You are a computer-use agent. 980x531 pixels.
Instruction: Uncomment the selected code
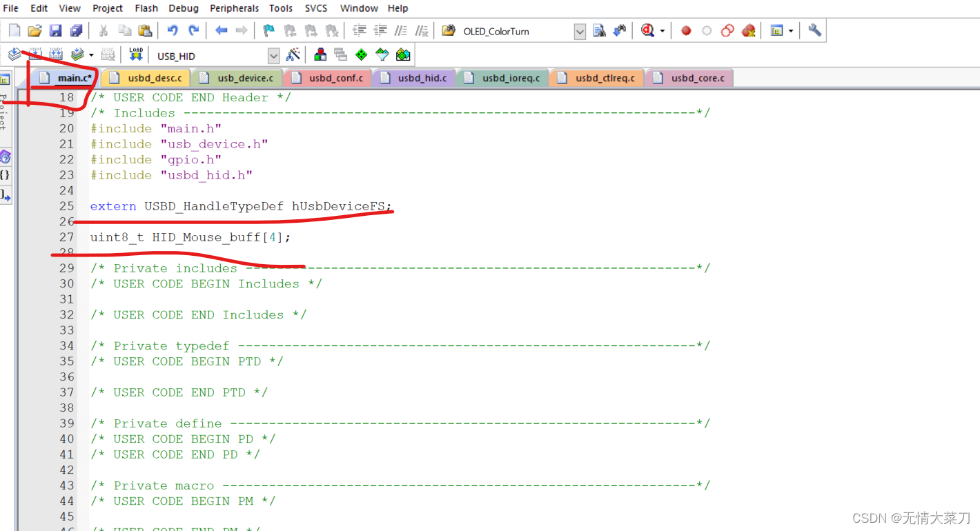(422, 31)
